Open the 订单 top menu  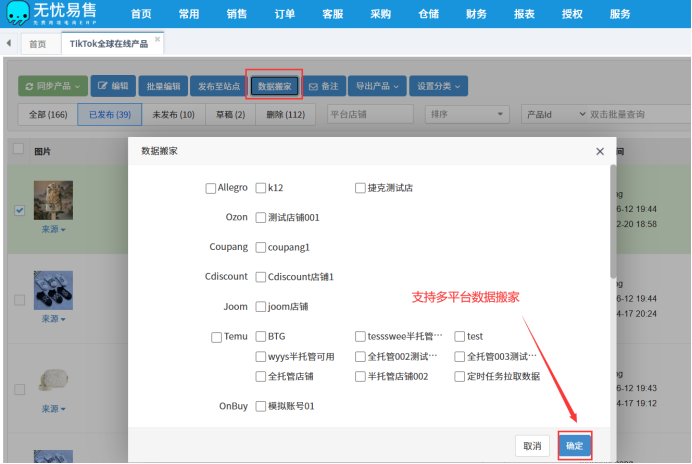[x=285, y=14]
